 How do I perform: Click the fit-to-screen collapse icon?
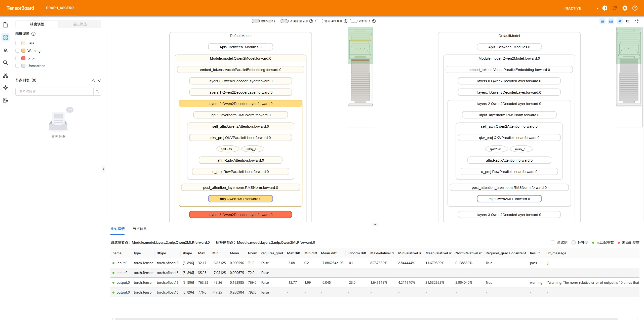(637, 21)
